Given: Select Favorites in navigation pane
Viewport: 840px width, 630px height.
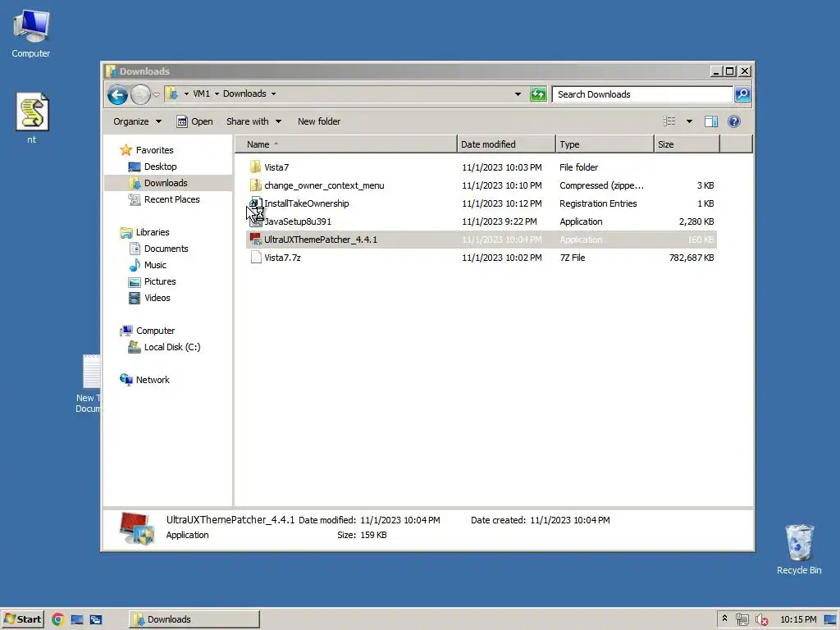Looking at the screenshot, I should click(154, 151).
